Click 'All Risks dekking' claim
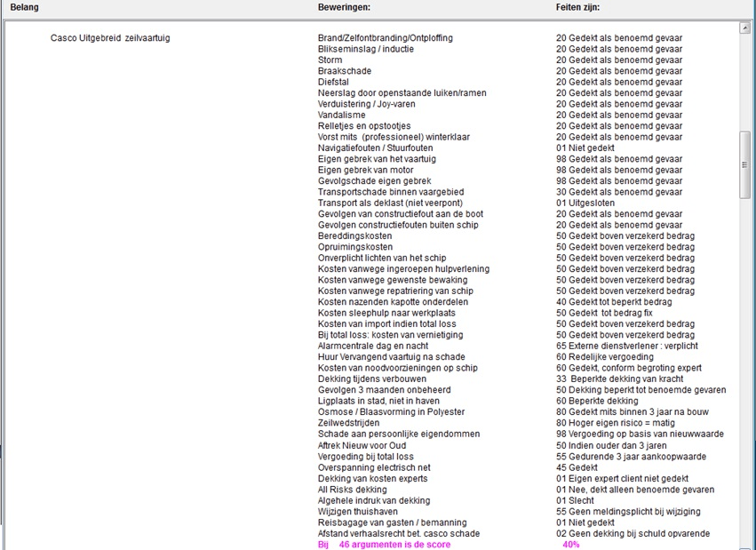 click(352, 490)
